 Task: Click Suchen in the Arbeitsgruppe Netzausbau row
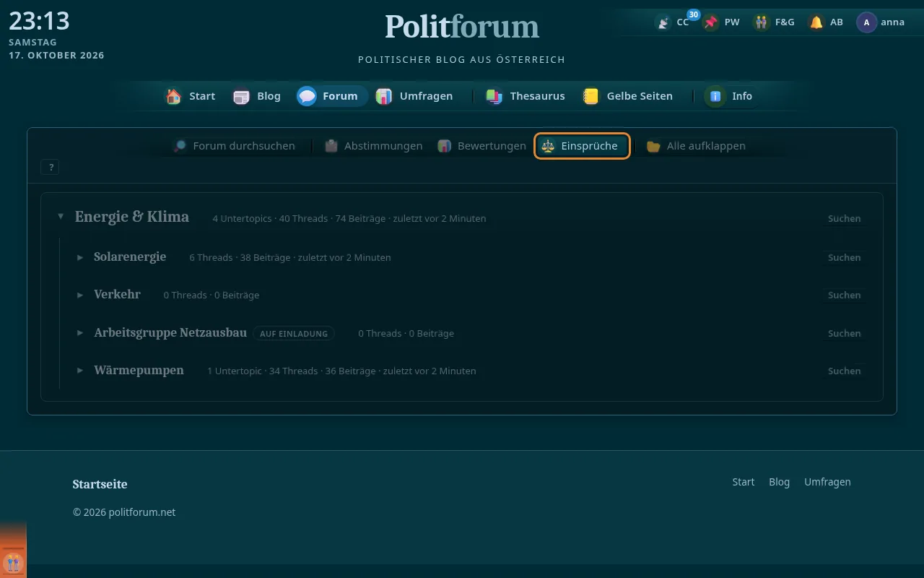point(844,333)
